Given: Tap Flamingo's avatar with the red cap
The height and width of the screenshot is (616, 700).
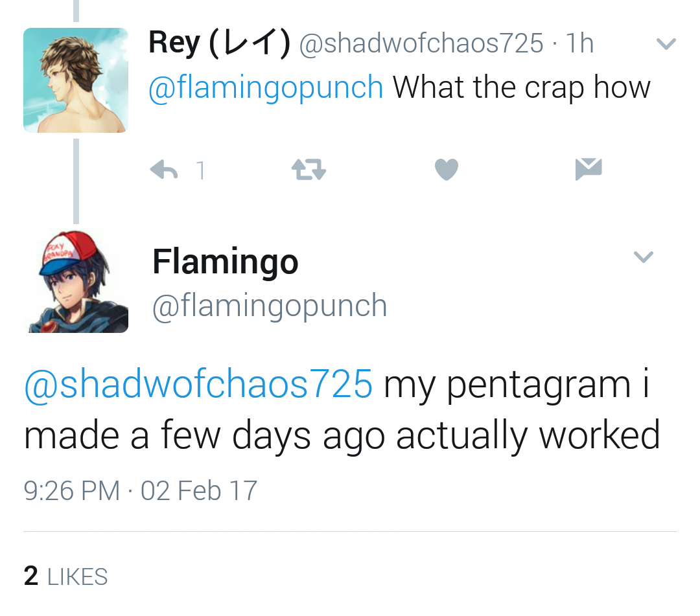Looking at the screenshot, I should tap(76, 280).
